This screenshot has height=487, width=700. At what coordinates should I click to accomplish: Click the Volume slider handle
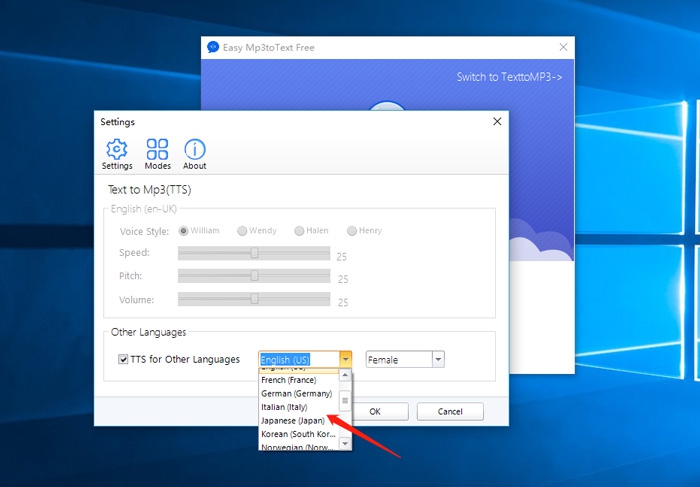(x=254, y=299)
